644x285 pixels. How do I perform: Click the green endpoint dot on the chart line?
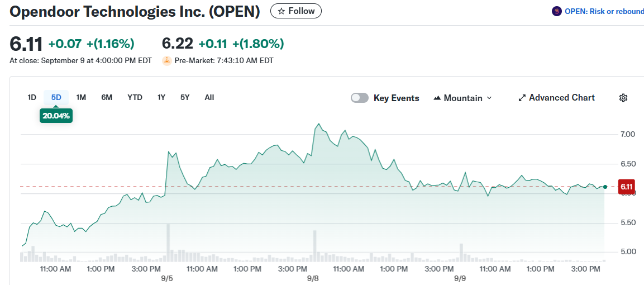[605, 187]
